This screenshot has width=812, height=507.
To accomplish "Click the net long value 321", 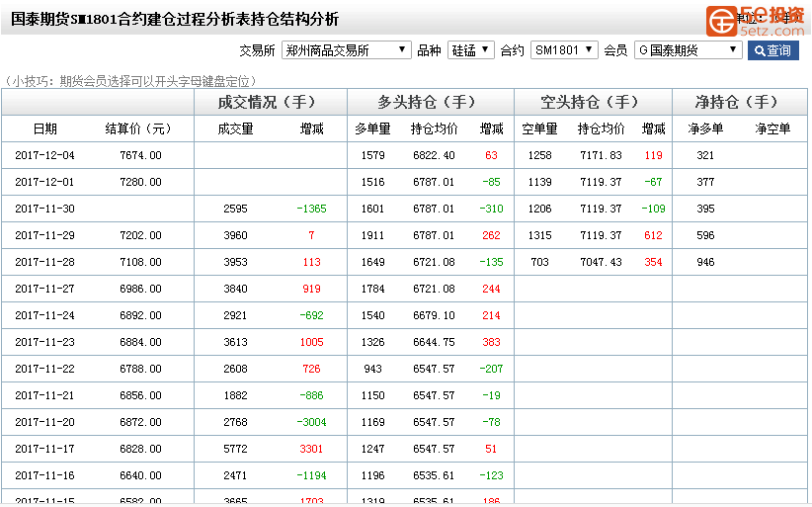I will point(705,155).
